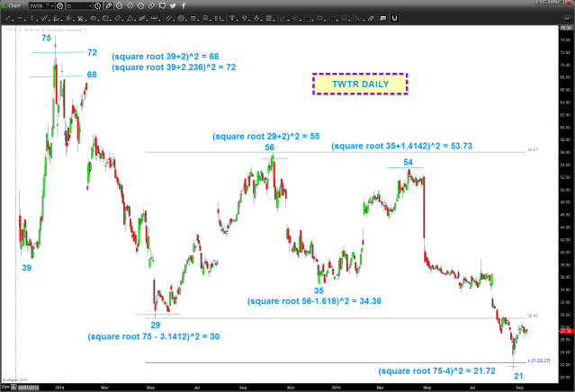Select the Fibonacci circles tool
575x392 pixels.
181,18
